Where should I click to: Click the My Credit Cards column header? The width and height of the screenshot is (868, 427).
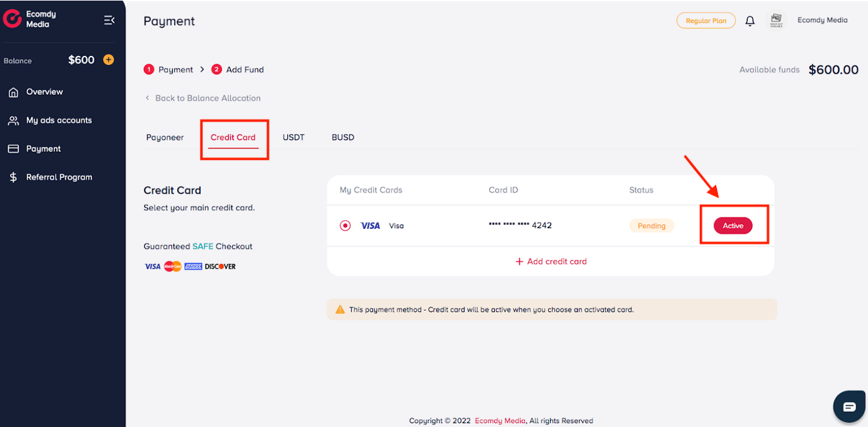pos(371,190)
